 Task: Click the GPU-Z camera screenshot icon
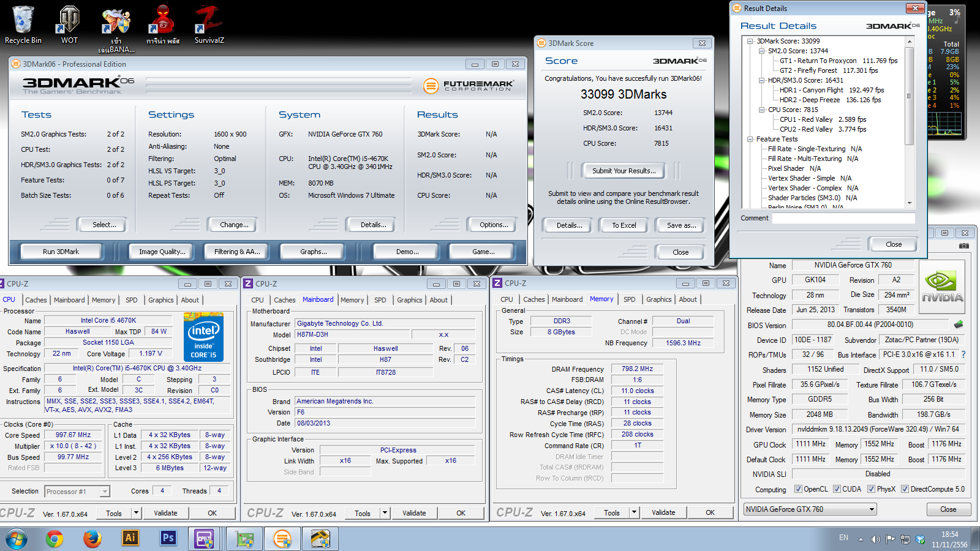[x=964, y=246]
